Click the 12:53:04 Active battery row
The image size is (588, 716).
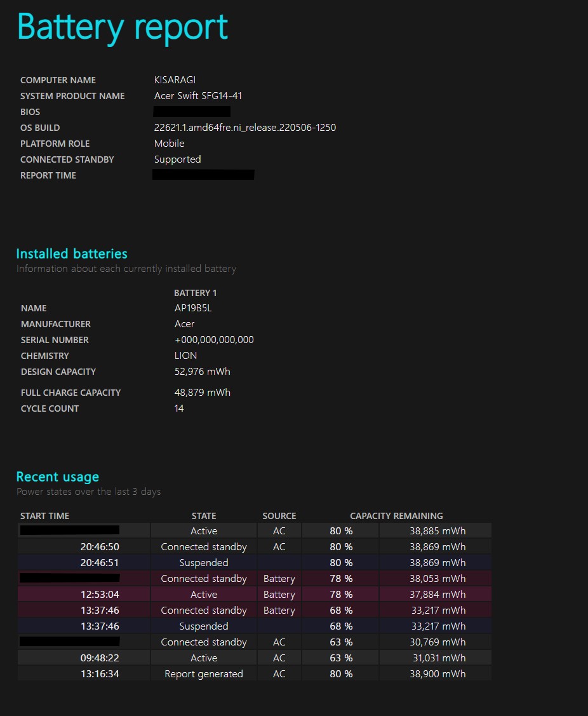(x=255, y=595)
